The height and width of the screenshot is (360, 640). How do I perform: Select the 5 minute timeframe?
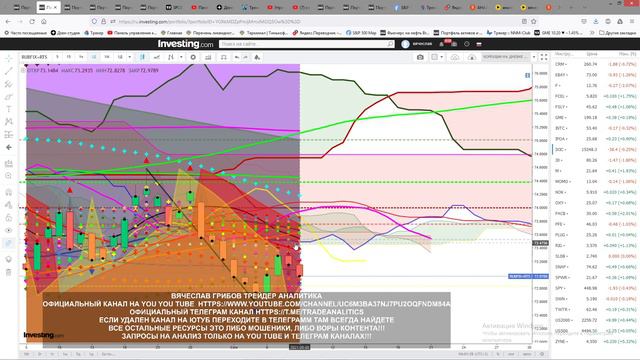coord(57,57)
